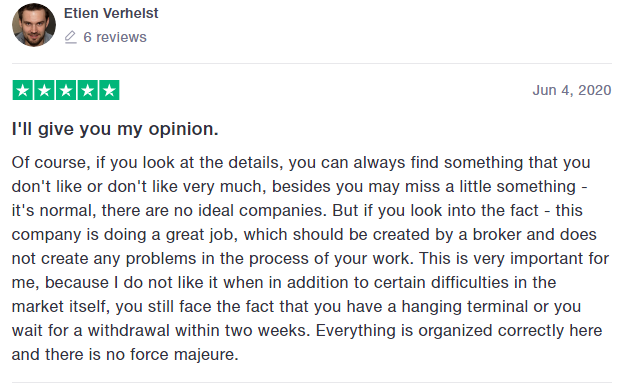Click the second green rating star
The height and width of the screenshot is (389, 626).
[44, 90]
